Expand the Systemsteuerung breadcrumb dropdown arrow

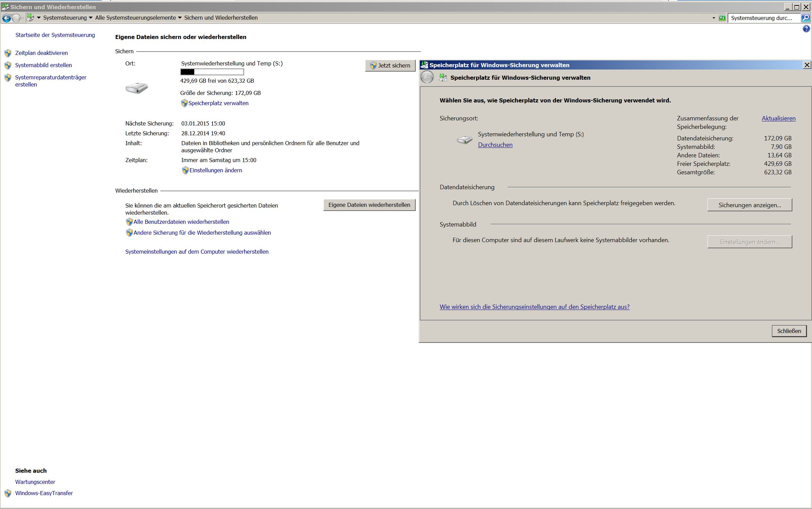coord(91,18)
